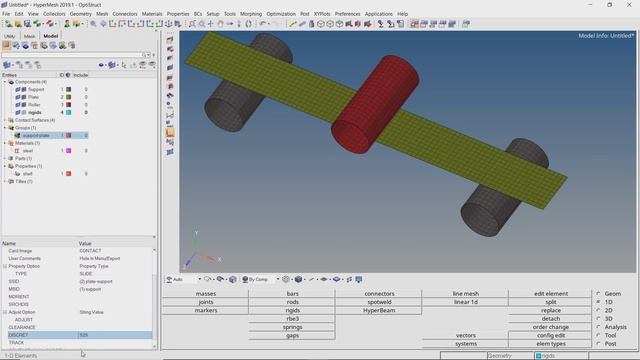Collapse the Materials tree folder

tap(5, 143)
